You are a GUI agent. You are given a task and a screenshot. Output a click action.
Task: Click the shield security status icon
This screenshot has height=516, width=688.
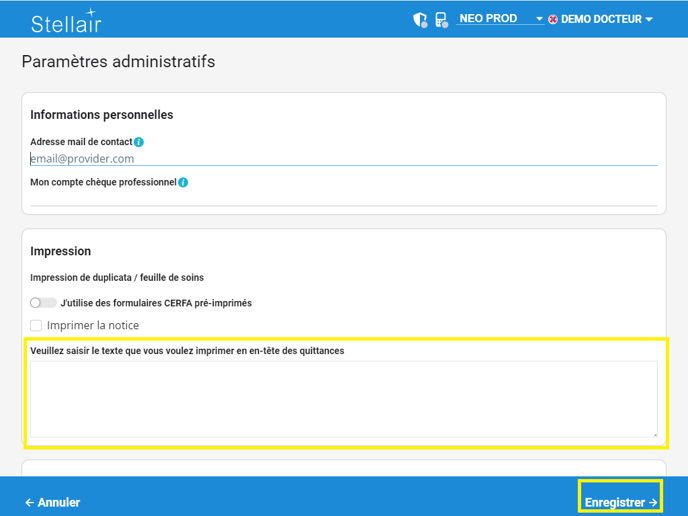click(420, 19)
